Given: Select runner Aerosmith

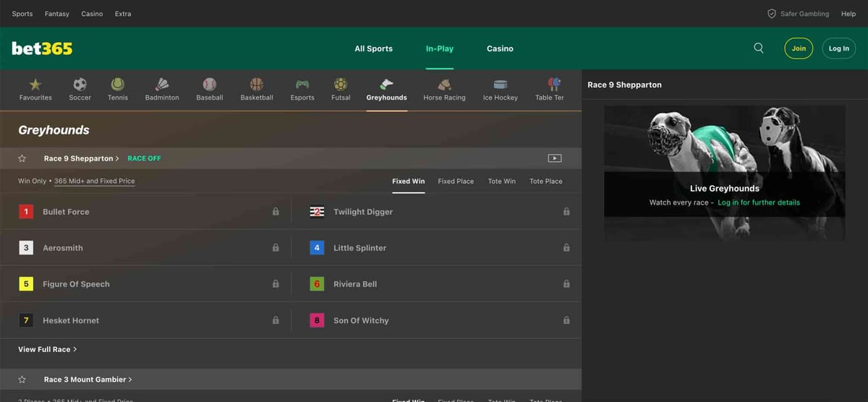Looking at the screenshot, I should tap(63, 248).
